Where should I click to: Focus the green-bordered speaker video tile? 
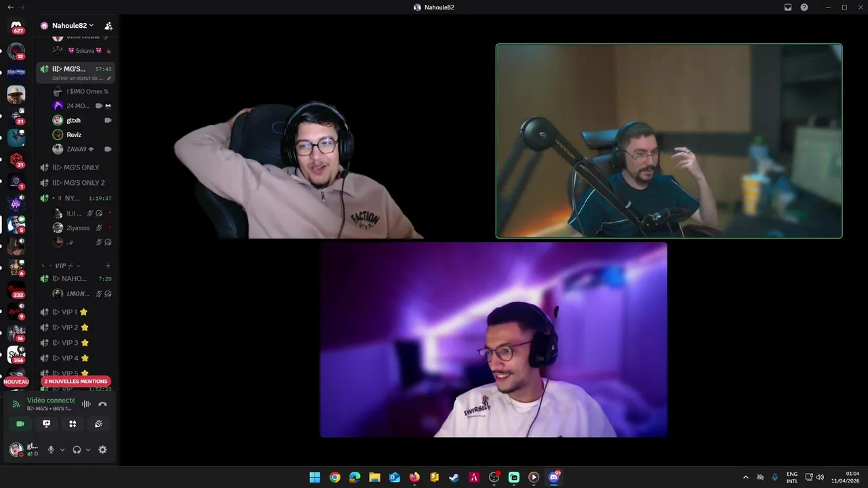pos(669,141)
